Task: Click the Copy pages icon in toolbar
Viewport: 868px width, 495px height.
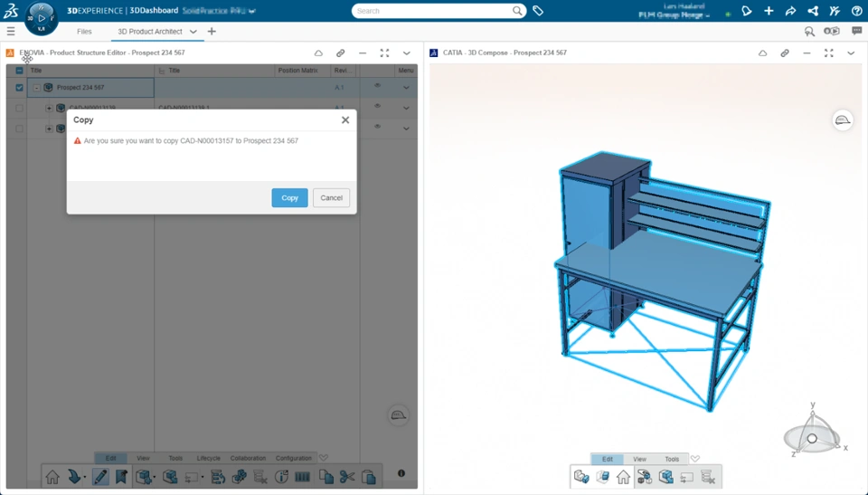Action: [x=326, y=477]
